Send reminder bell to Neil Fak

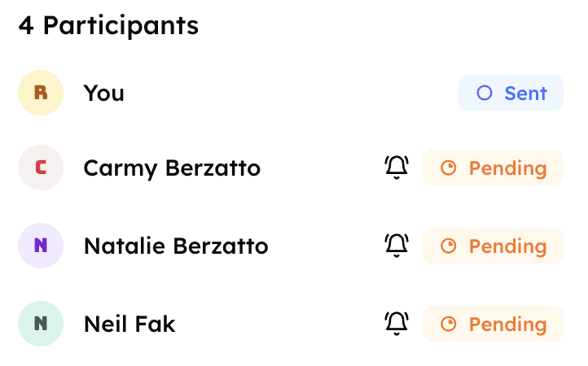coord(397,324)
